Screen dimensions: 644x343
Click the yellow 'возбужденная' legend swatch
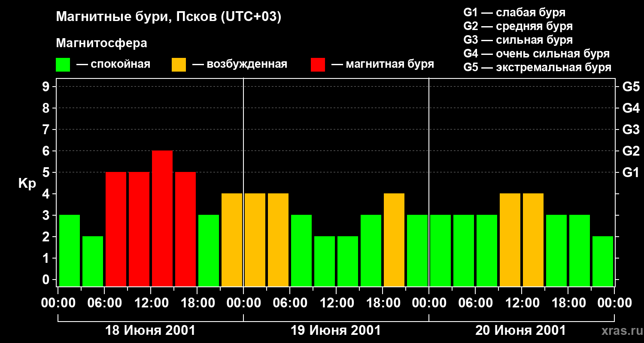point(179,65)
